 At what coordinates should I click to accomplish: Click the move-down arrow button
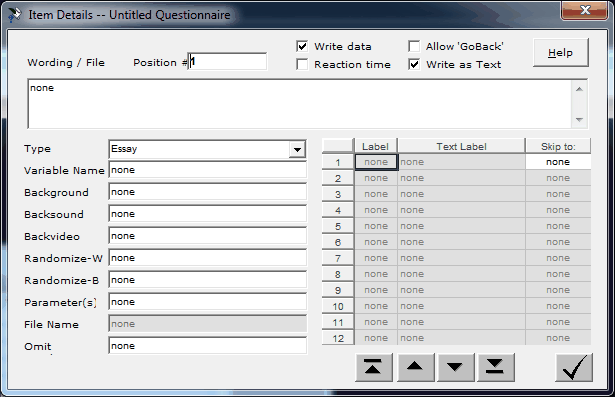(x=455, y=367)
